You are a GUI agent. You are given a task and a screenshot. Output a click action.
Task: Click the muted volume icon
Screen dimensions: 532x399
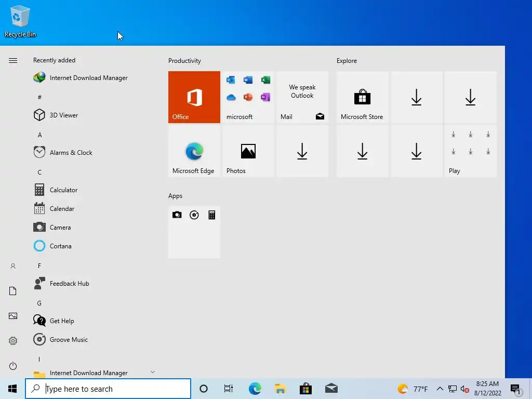click(x=464, y=389)
